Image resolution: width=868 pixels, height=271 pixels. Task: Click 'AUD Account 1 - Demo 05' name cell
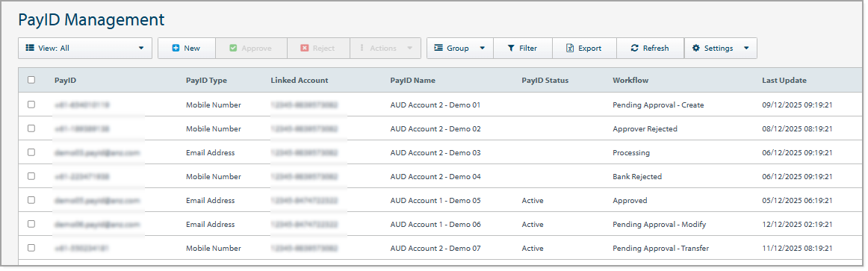click(435, 201)
